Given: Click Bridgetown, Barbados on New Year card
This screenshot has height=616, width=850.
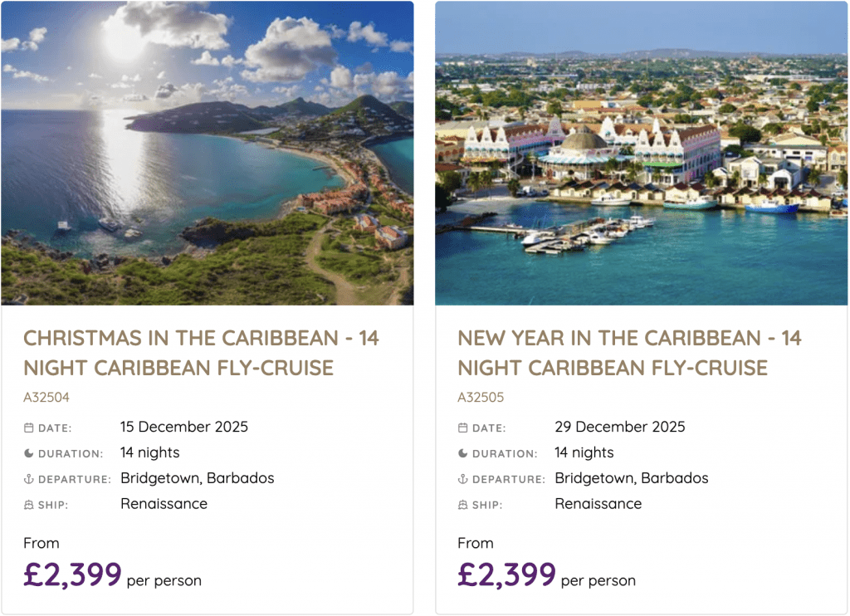Looking at the screenshot, I should [x=631, y=478].
